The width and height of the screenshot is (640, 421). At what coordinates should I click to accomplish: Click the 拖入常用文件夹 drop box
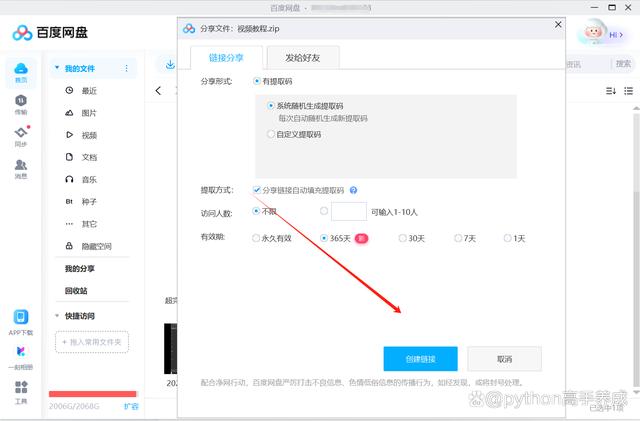click(92, 342)
